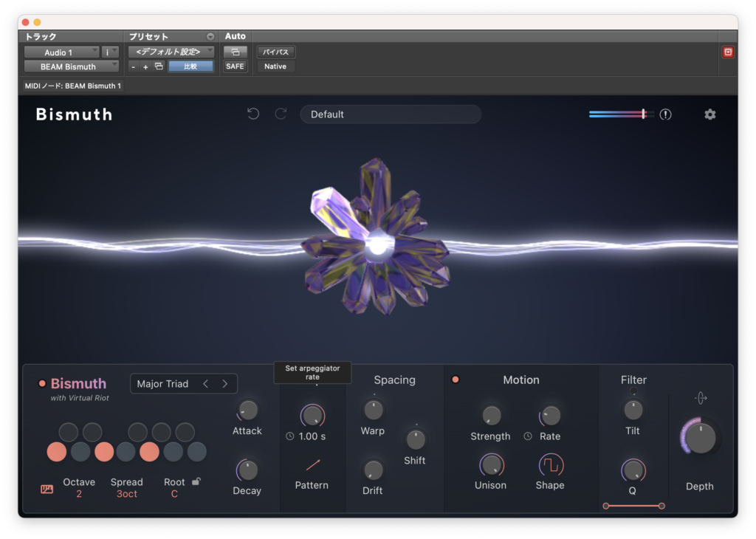Screen dimensions: 756x539
Task: Click the Attack knob
Action: tap(248, 411)
